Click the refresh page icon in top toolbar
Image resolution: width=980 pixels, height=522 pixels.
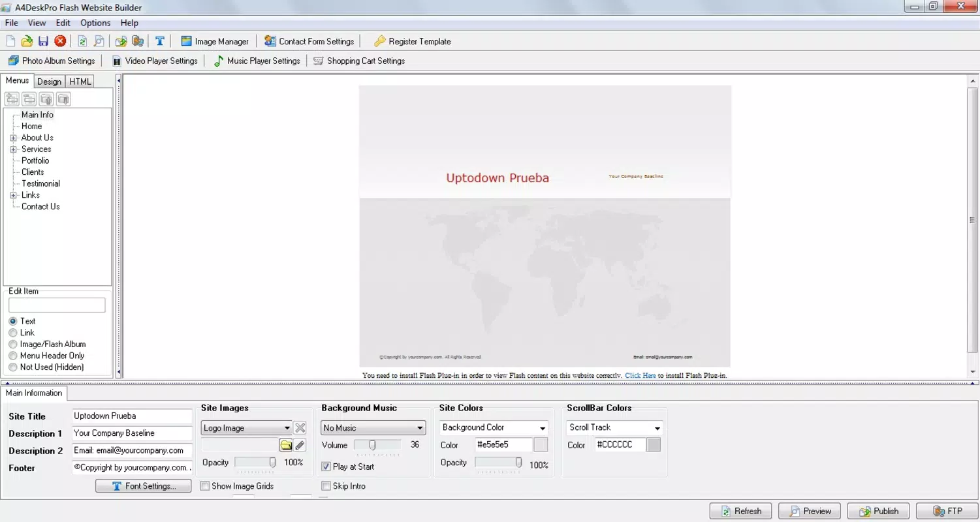point(82,41)
